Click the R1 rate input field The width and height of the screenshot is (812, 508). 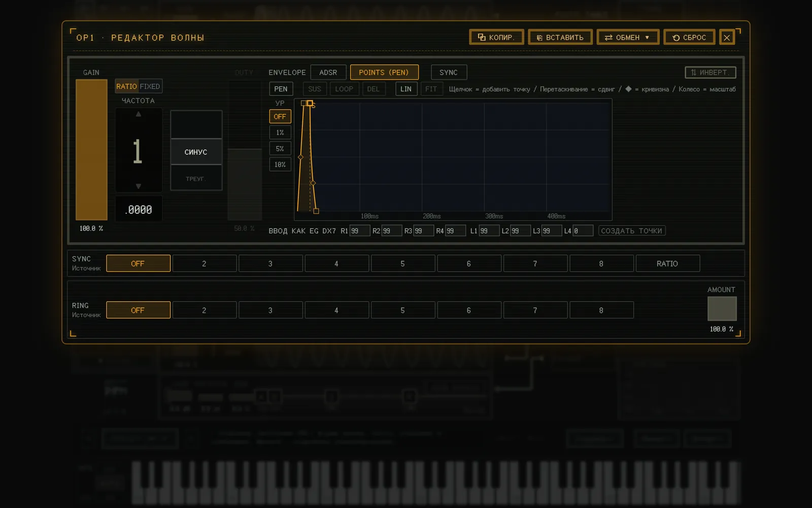pyautogui.click(x=360, y=231)
